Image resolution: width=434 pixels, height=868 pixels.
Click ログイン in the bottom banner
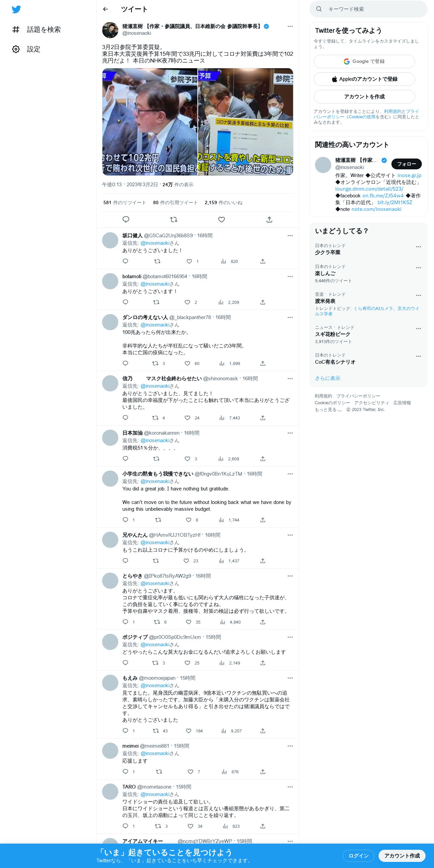tap(358, 855)
